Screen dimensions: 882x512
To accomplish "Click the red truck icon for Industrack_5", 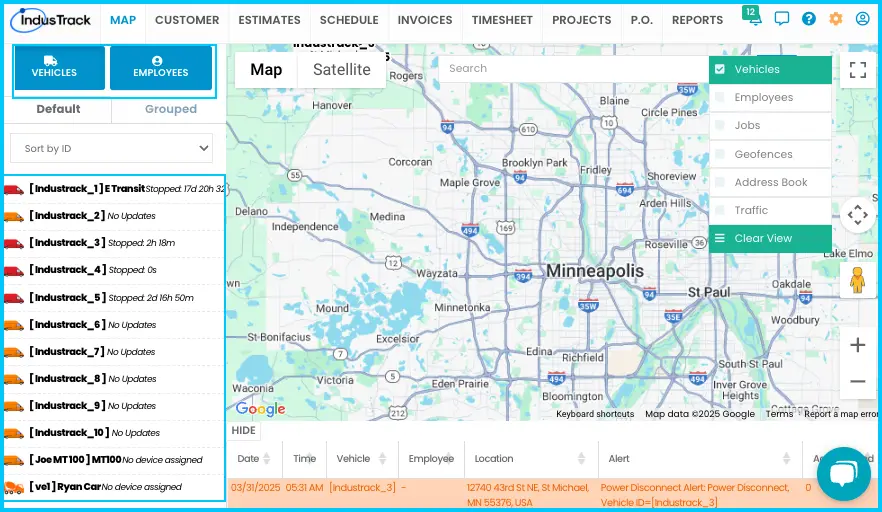I will pos(14,298).
